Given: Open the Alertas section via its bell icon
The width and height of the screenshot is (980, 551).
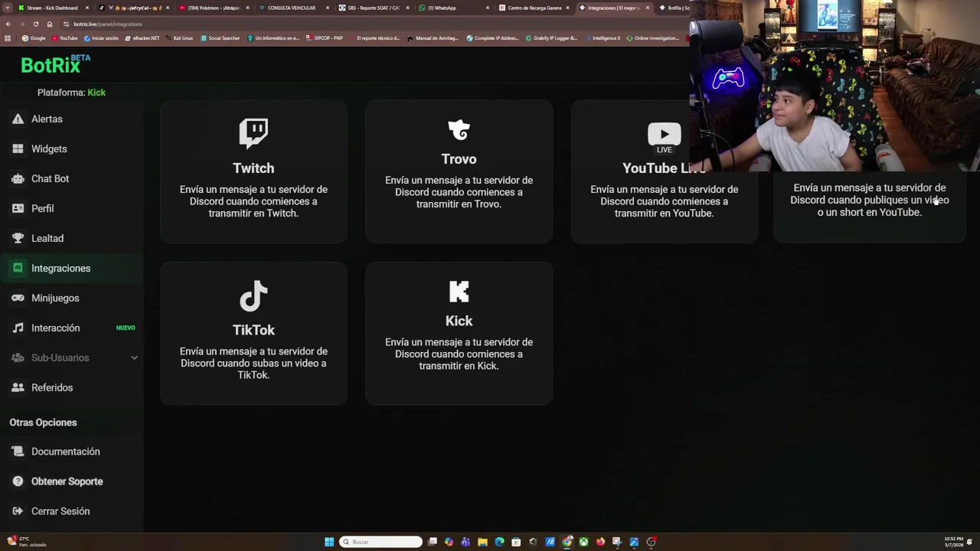Looking at the screenshot, I should (x=18, y=119).
